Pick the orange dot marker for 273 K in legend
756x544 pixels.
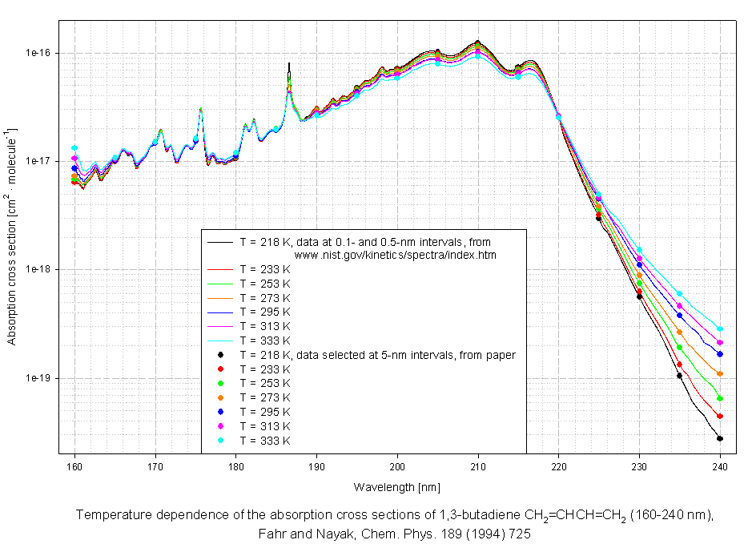coord(219,397)
